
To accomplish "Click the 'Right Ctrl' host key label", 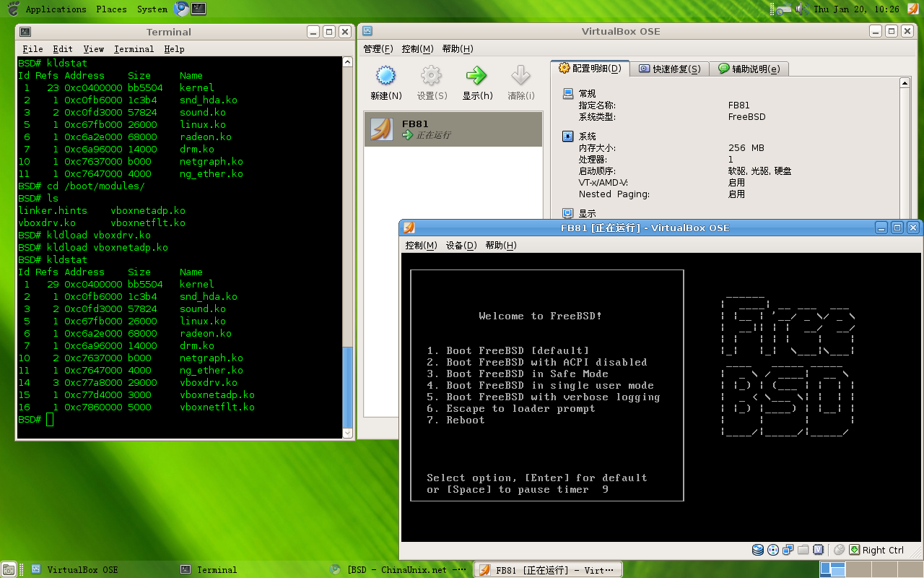I will point(883,551).
